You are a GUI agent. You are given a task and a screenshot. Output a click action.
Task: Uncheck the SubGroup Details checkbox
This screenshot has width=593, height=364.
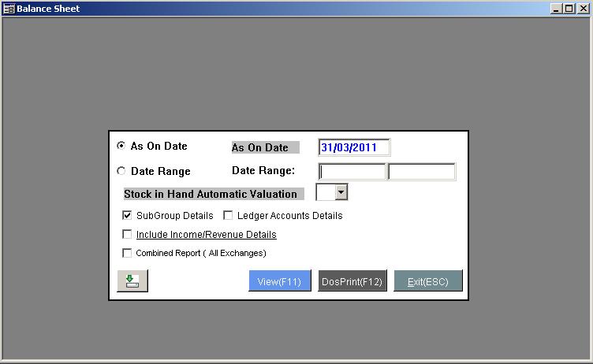(127, 215)
